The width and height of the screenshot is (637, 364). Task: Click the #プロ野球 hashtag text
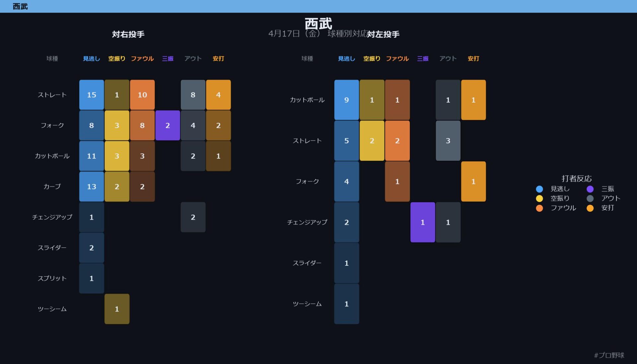[x=609, y=355]
